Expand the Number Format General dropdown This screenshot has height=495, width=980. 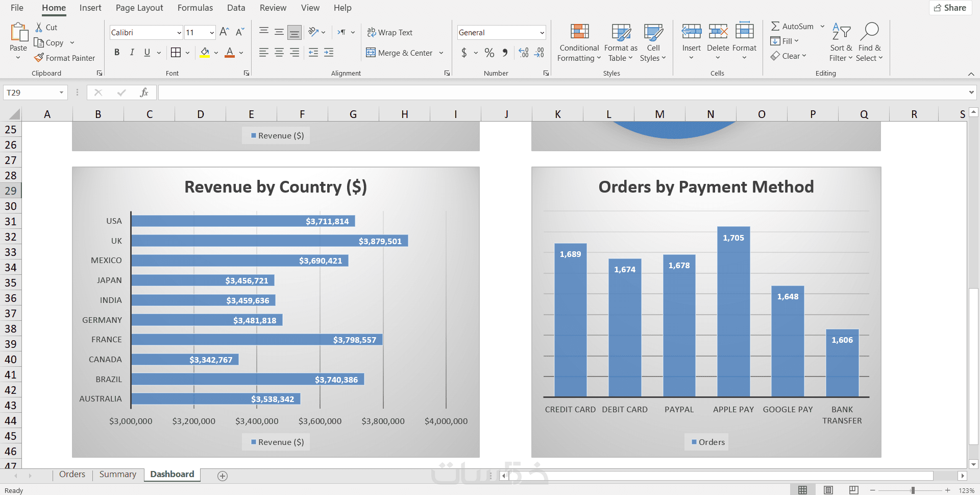click(x=542, y=33)
